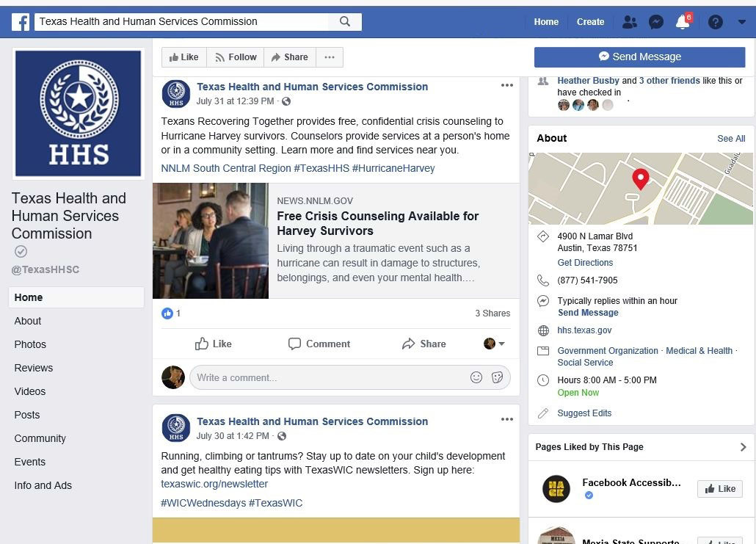Expand Pages Liked by This Page chevron

tap(743, 447)
